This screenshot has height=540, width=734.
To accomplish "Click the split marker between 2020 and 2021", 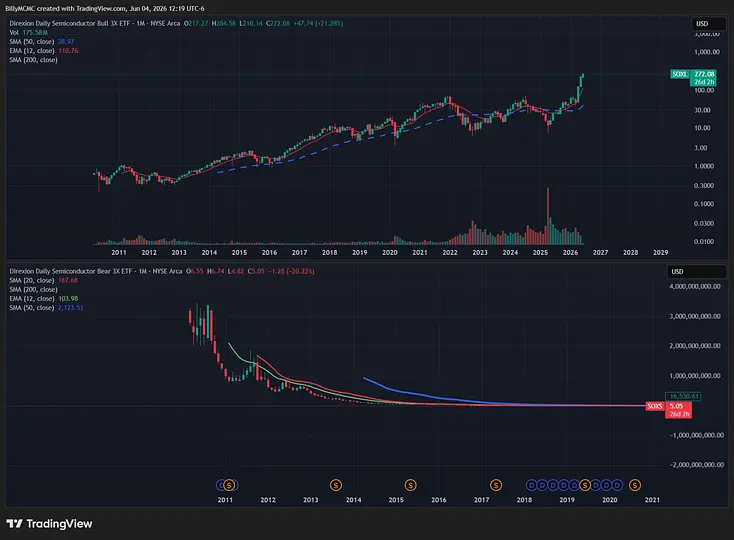I will [635, 485].
